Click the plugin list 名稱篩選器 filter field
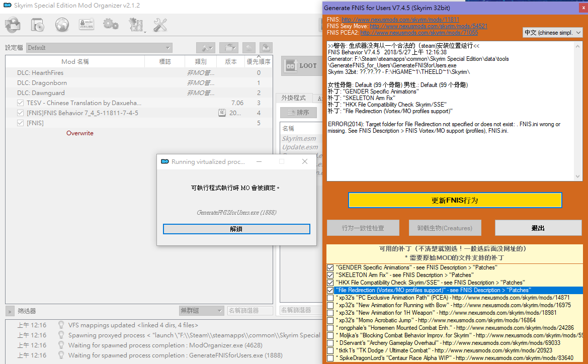588x364 pixels. tap(301, 310)
